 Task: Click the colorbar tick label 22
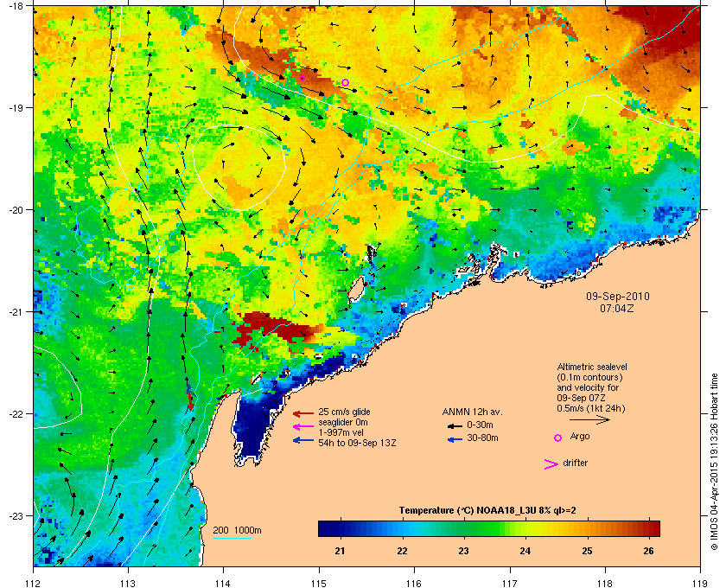click(403, 551)
